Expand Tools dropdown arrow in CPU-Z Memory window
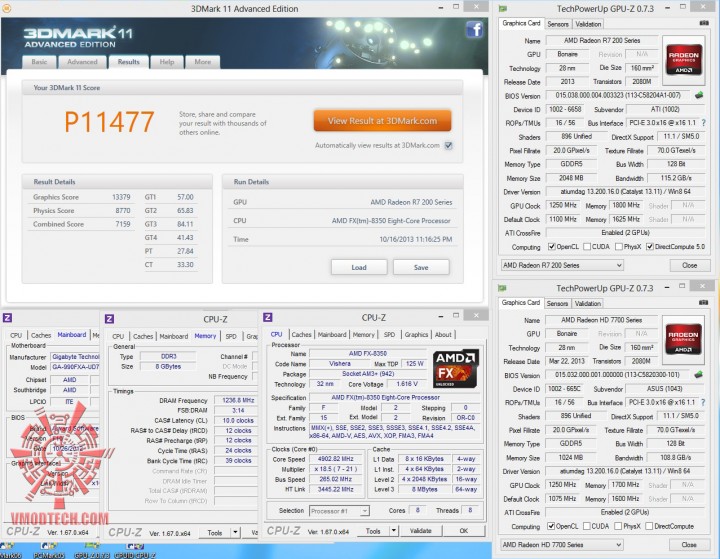This screenshot has width=720, height=559. 235,533
